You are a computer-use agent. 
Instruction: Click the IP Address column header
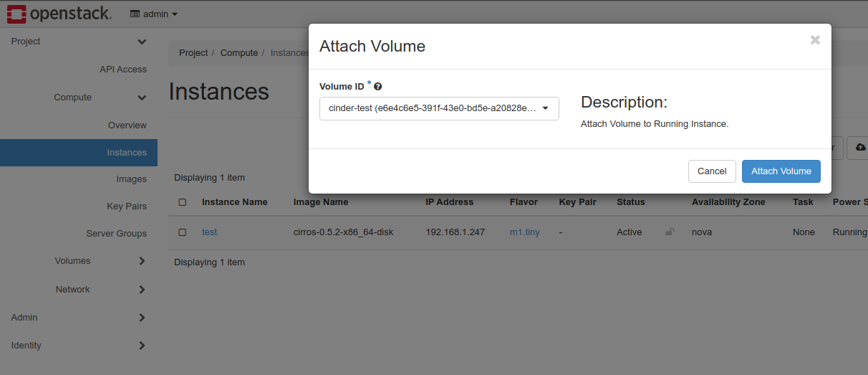pos(450,202)
